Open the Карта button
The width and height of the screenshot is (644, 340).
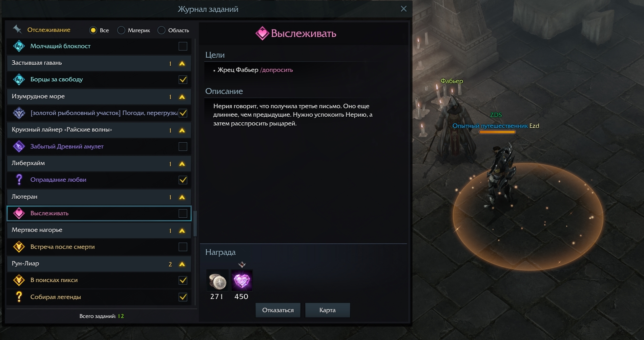coord(328,310)
